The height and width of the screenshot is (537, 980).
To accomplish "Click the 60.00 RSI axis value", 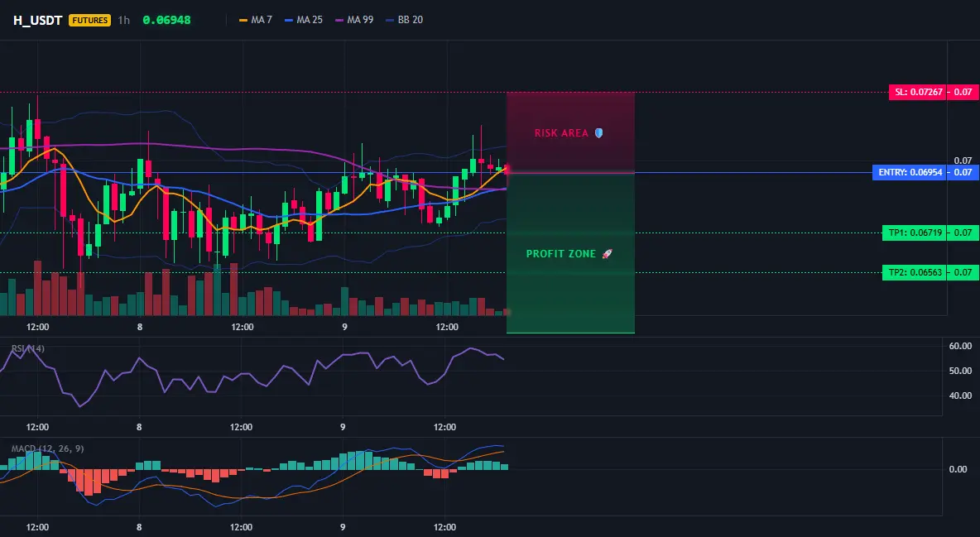I will pyautogui.click(x=960, y=346).
